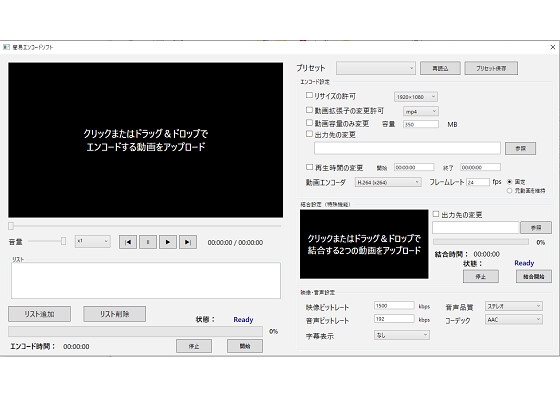560x420 pixels.
Task: Click the skip-to-start playback icon
Action: point(128,242)
